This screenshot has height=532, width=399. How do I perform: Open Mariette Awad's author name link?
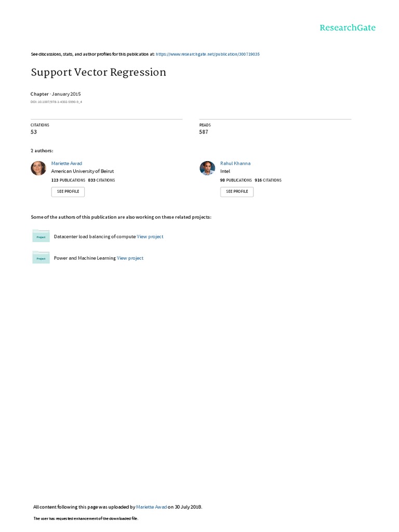tap(66, 163)
